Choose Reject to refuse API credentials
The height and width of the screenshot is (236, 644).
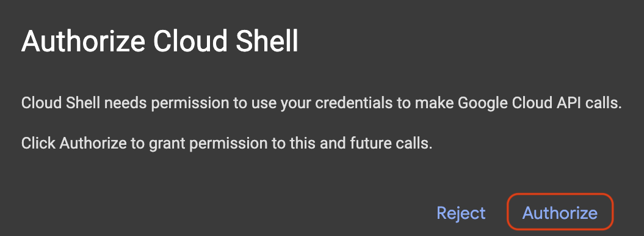(x=461, y=213)
